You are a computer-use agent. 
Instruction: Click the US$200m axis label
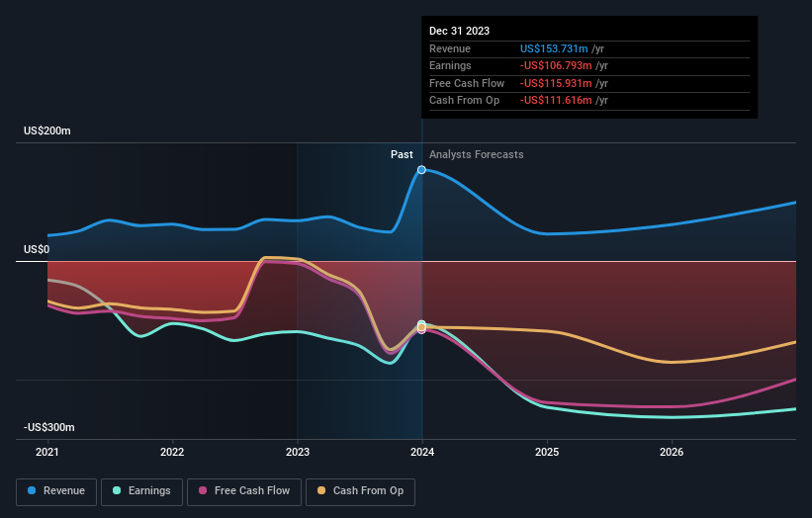click(47, 130)
